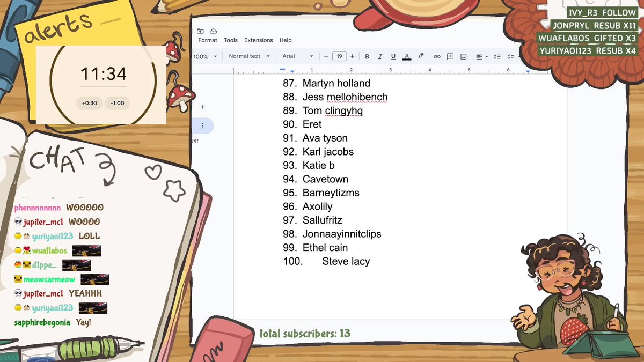The height and width of the screenshot is (362, 644).
Task: Click the insert image icon
Action: pos(464,56)
